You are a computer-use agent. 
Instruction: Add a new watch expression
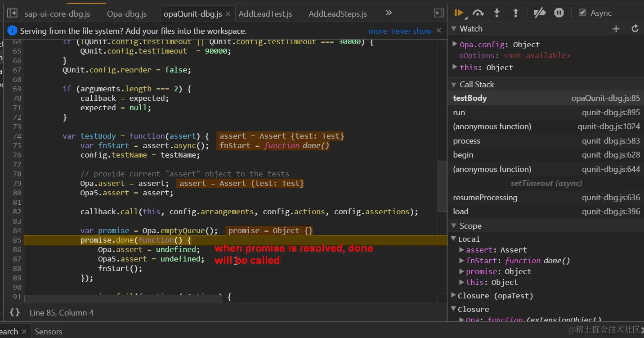coord(616,29)
